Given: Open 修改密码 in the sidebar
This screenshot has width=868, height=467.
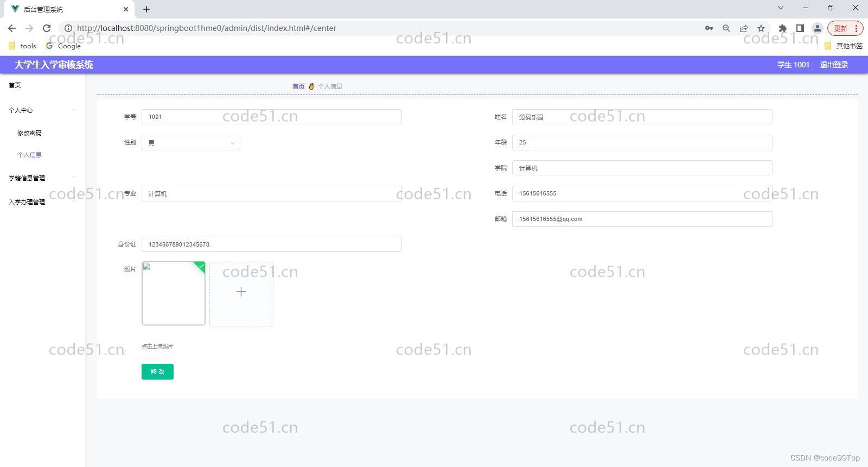Looking at the screenshot, I should pos(29,133).
